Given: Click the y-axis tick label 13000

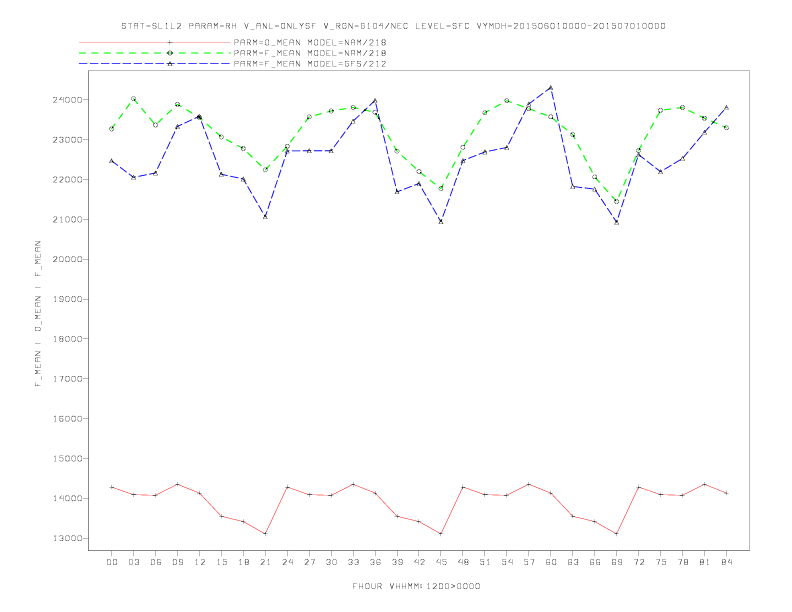Looking at the screenshot, I should click(x=67, y=538).
